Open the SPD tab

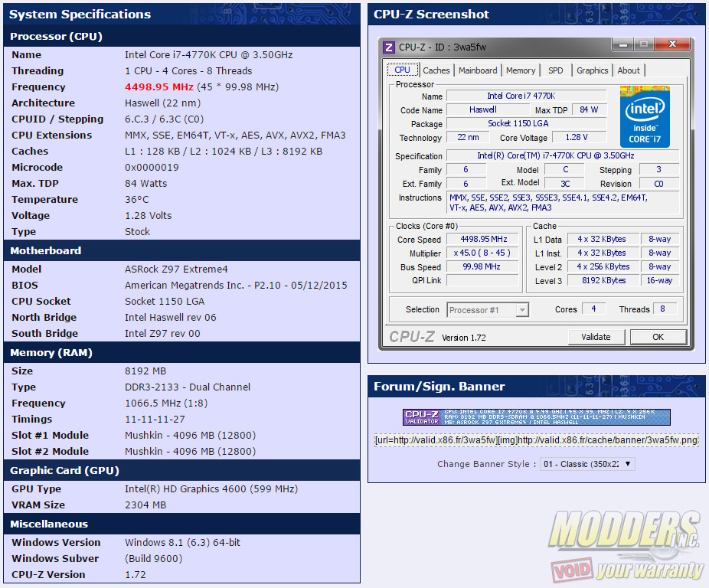(x=556, y=70)
